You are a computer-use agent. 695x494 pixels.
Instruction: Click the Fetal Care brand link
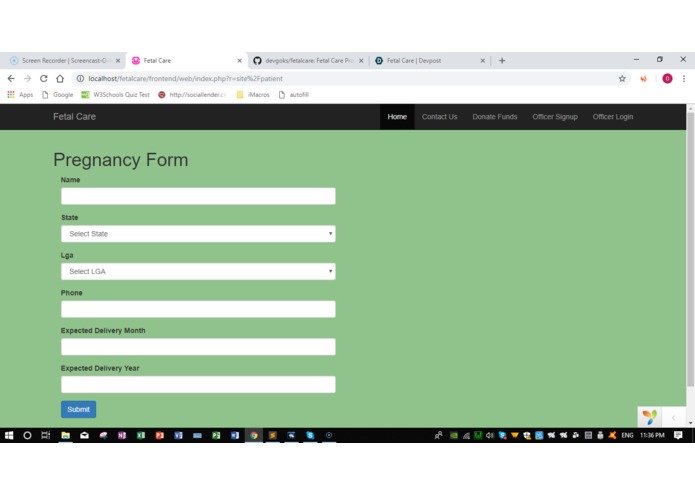(74, 117)
